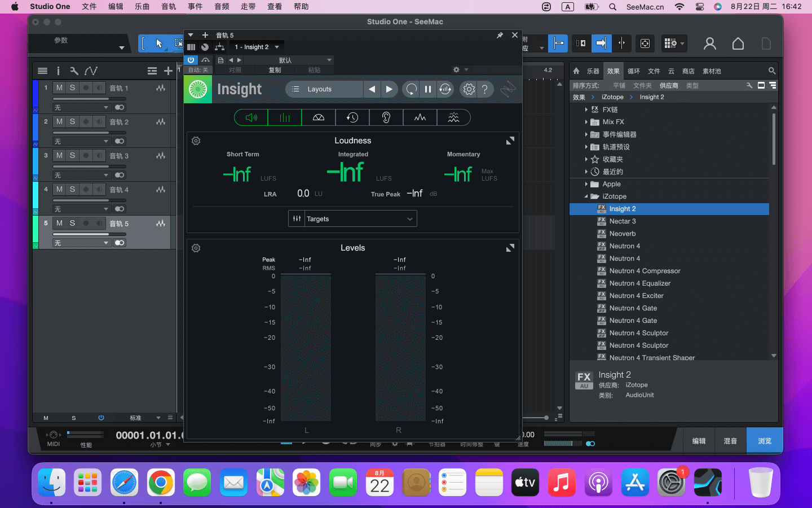Expand the Apple vendor folder
Image resolution: width=812 pixels, height=508 pixels.
tap(586, 184)
